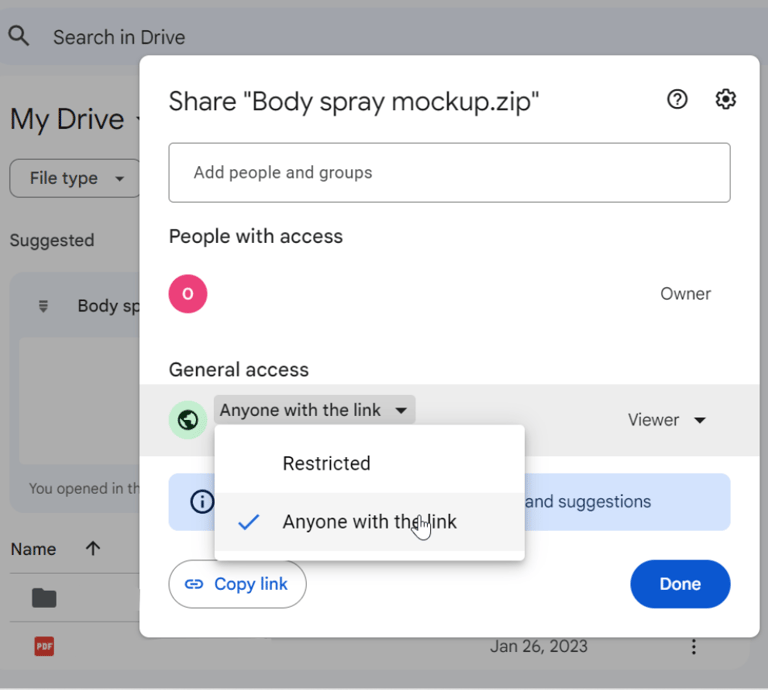768x690 pixels.
Task: Open the share dialog help icon
Action: pos(677,99)
